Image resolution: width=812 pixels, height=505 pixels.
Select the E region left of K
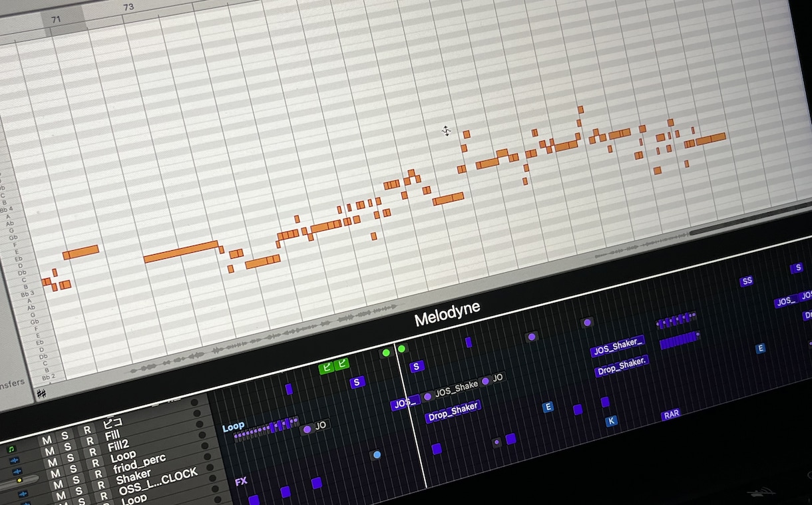[x=548, y=407]
